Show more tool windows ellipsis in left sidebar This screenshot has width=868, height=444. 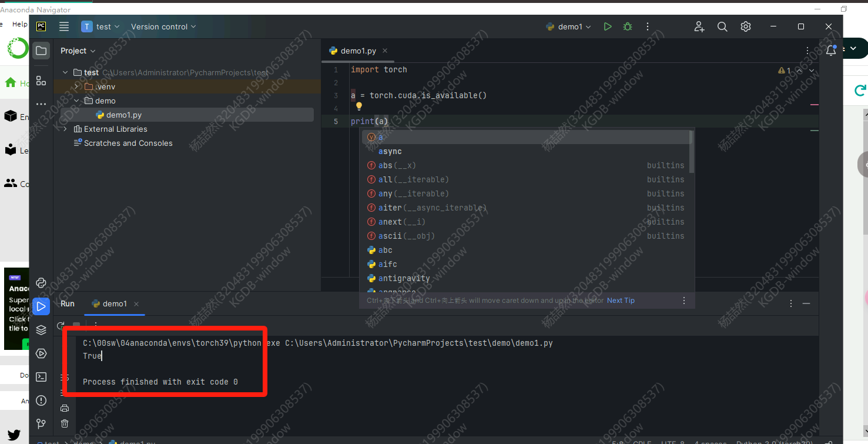pos(41,104)
